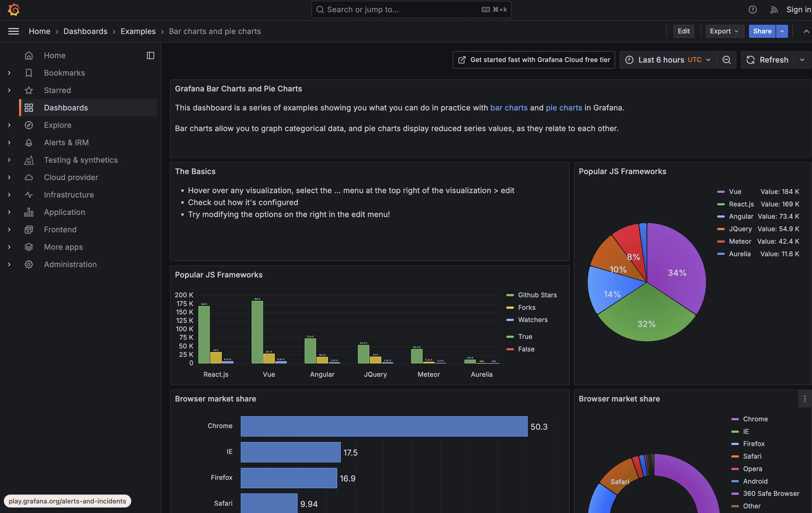Click the Infrastructure pulse icon

29,195
